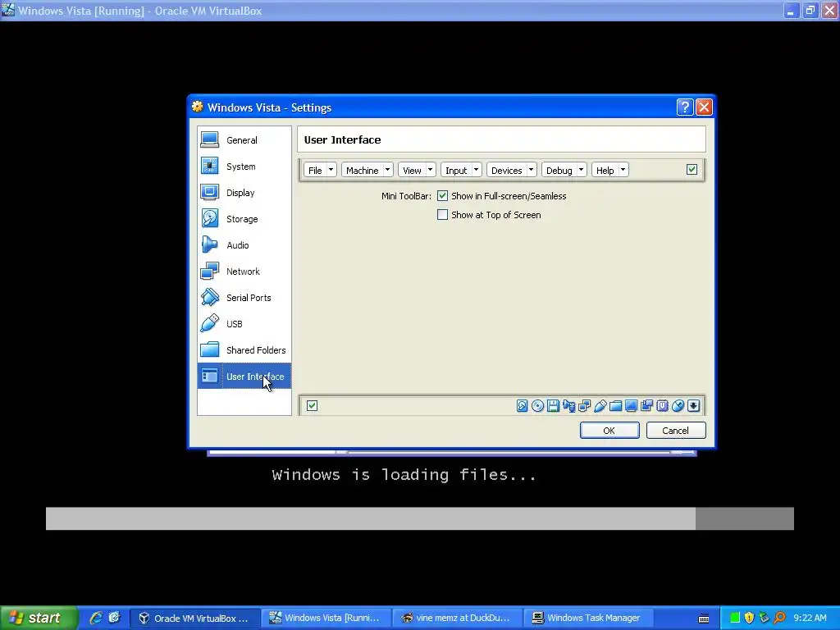Toggle the Help menu button
The image size is (840, 630).
coord(605,170)
